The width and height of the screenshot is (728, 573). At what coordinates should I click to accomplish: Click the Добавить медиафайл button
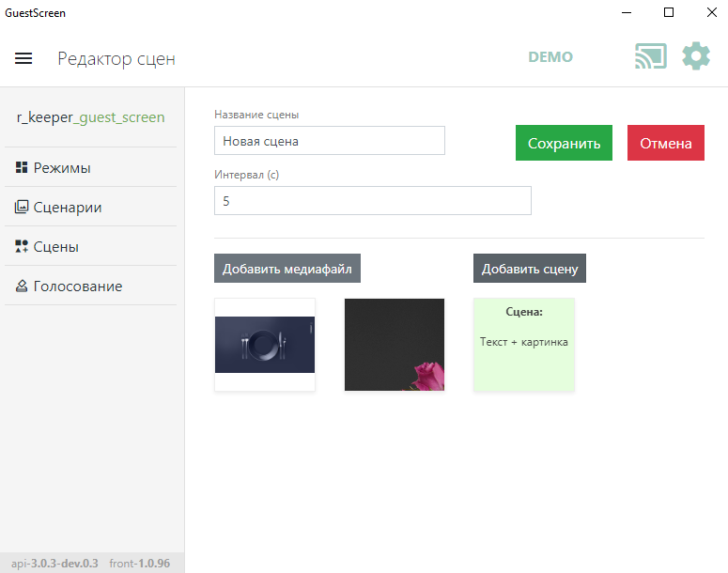(287, 269)
